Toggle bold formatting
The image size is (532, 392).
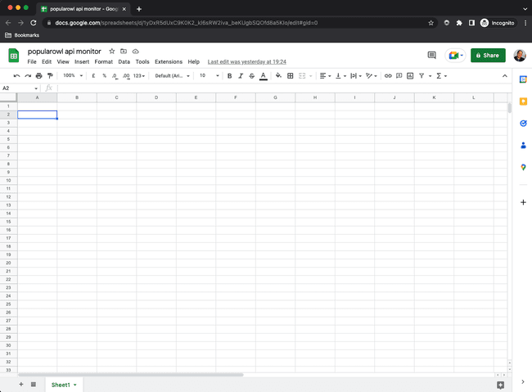pyautogui.click(x=230, y=75)
